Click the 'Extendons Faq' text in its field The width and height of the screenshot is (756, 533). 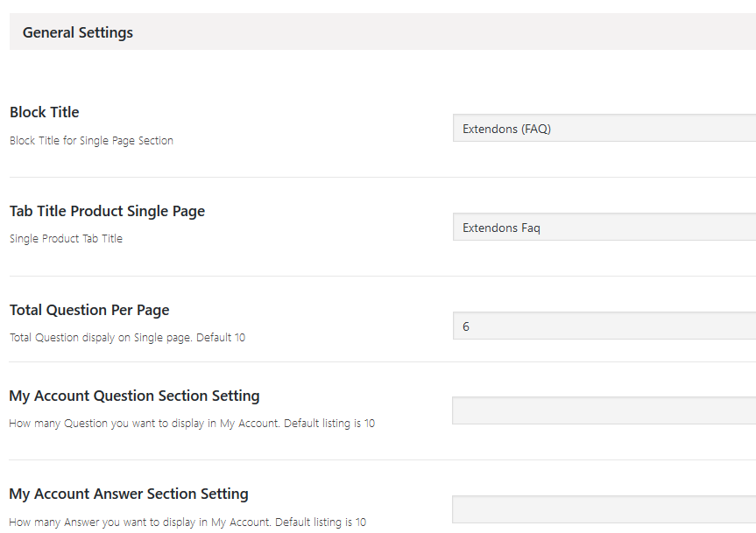coord(501,228)
